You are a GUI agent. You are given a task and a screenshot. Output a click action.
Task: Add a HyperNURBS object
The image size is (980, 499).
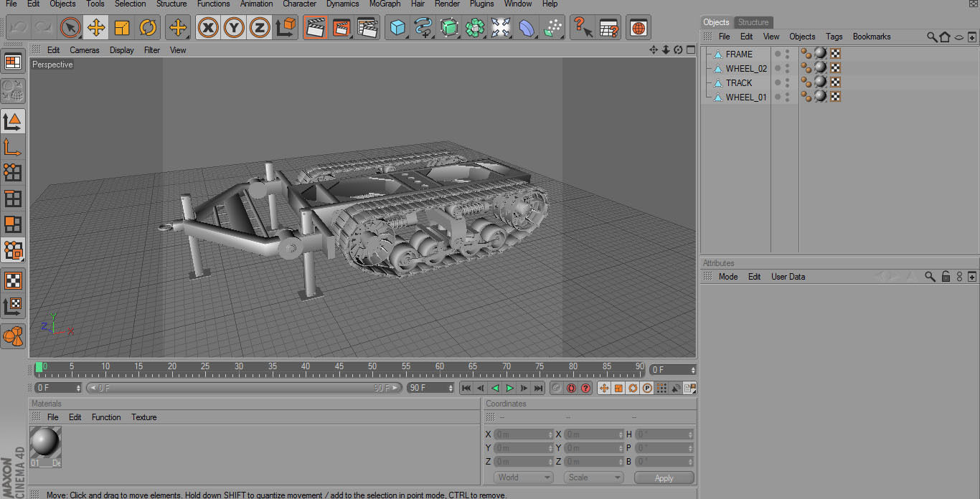click(449, 28)
